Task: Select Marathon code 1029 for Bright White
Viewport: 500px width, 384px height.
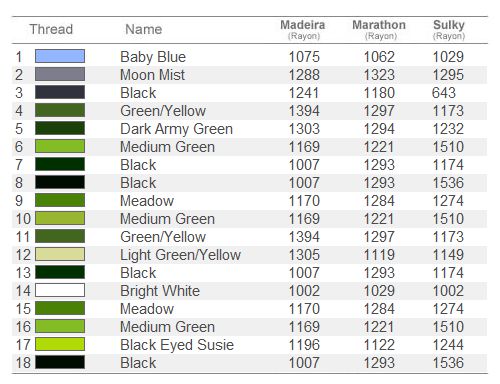Action: 379,291
